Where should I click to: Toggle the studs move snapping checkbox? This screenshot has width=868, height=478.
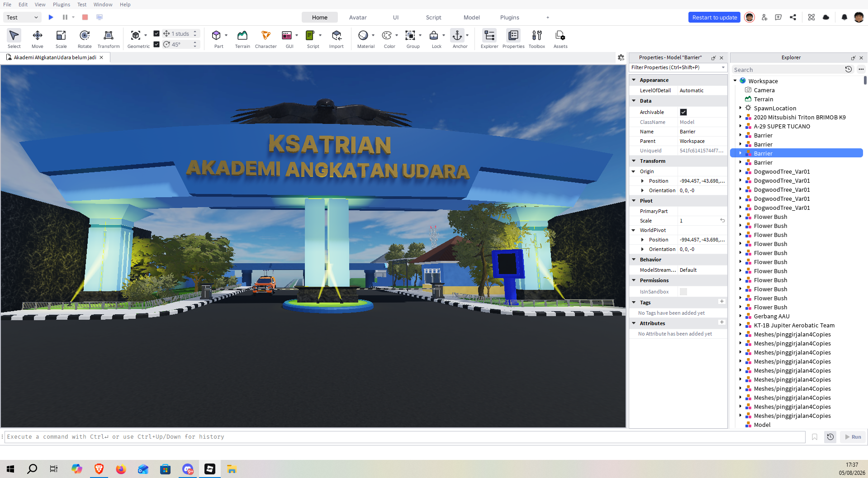point(157,33)
